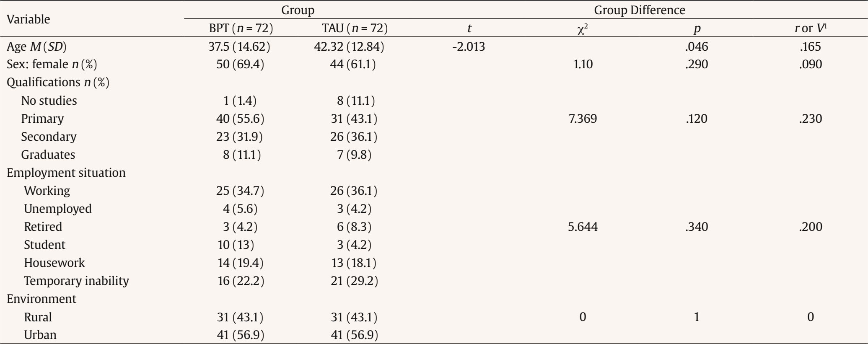Click the "Sex: female n (%)" row label
Image resolution: width=868 pixels, height=344 pixels.
52,65
